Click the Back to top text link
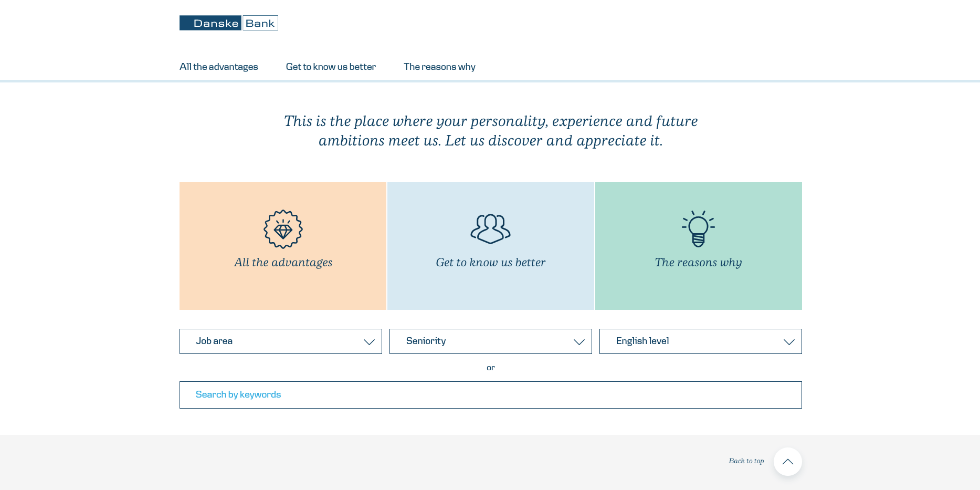The height and width of the screenshot is (490, 980). 746,461
